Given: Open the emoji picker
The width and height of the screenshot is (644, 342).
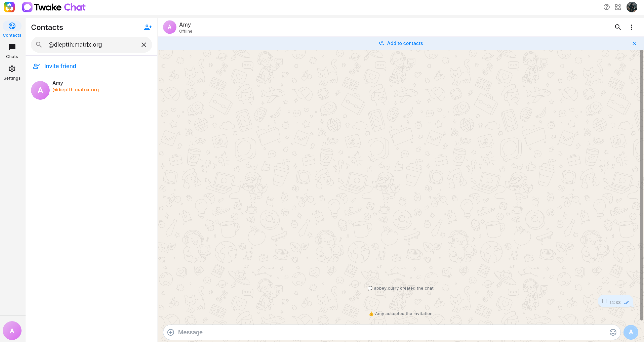Looking at the screenshot, I should pos(613,332).
